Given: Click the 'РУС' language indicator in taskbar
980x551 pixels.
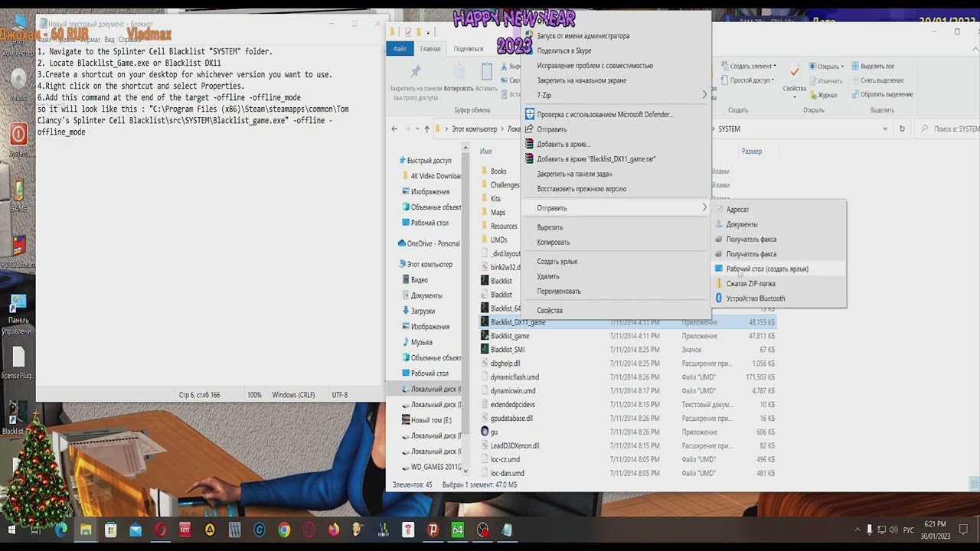Looking at the screenshot, I should [909, 530].
